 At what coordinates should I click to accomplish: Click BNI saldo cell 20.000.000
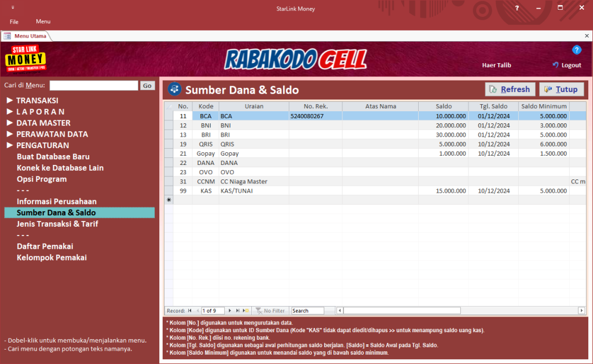tap(444, 126)
